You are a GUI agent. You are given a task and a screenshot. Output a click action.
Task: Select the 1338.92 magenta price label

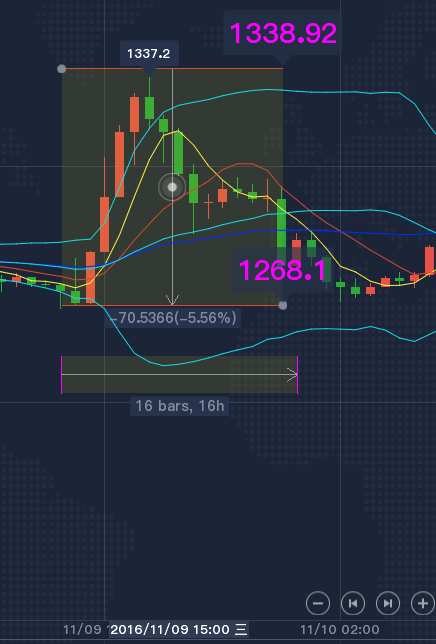pos(283,33)
